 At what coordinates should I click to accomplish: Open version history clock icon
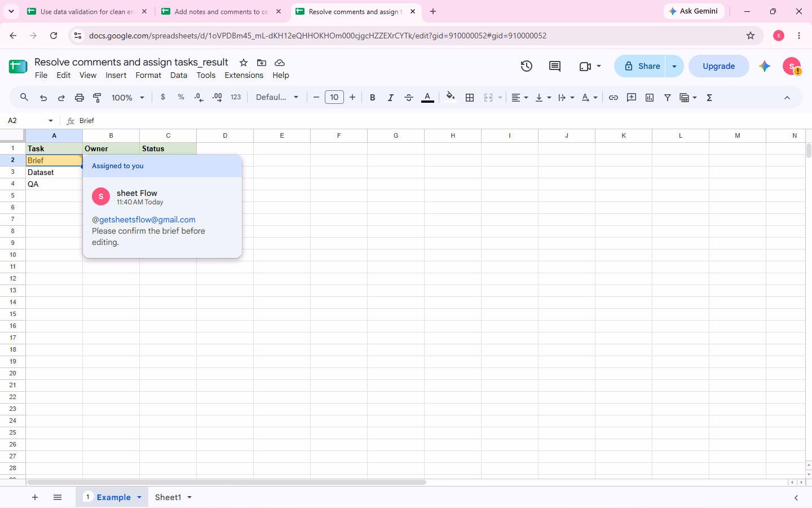click(527, 66)
